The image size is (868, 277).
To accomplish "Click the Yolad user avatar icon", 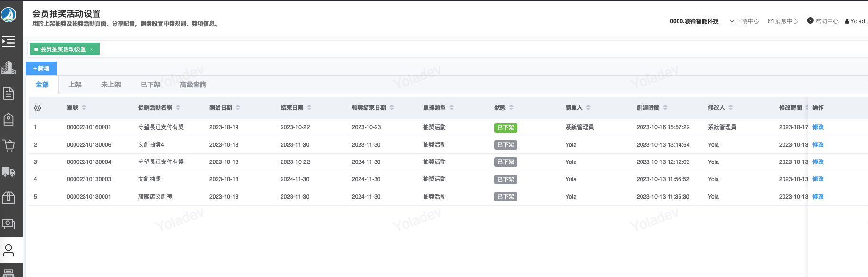I will tap(847, 21).
